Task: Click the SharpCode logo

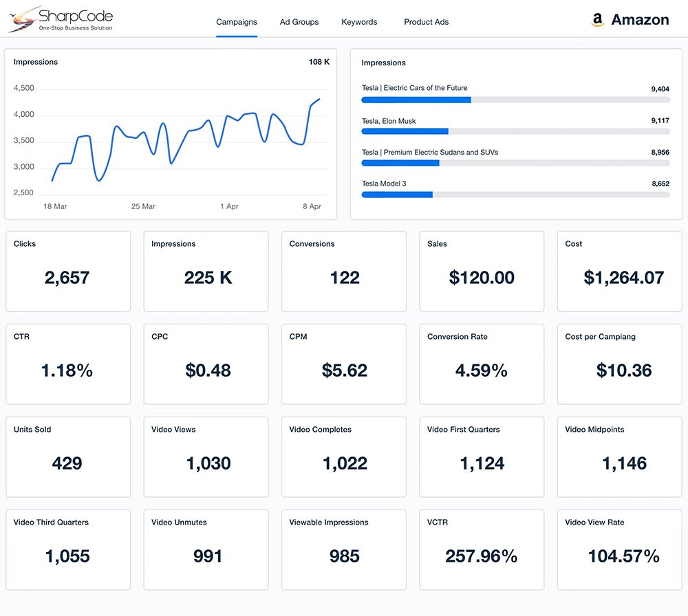Action: point(61,19)
